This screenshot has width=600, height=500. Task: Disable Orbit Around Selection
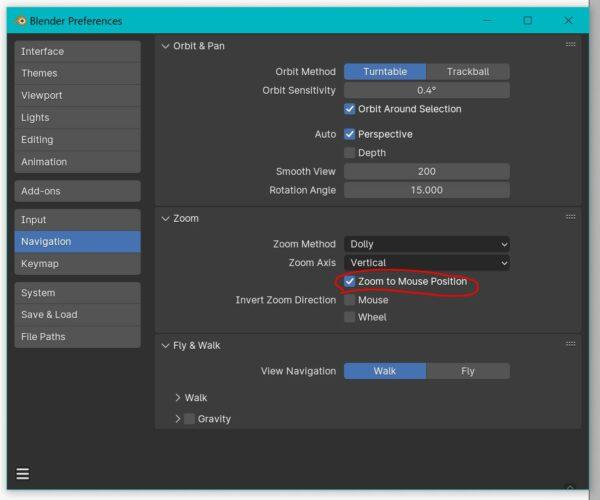coord(349,109)
